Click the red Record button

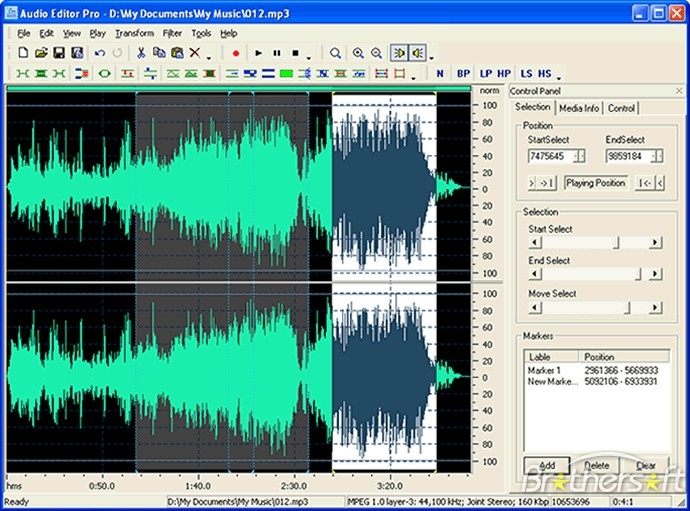[235, 53]
